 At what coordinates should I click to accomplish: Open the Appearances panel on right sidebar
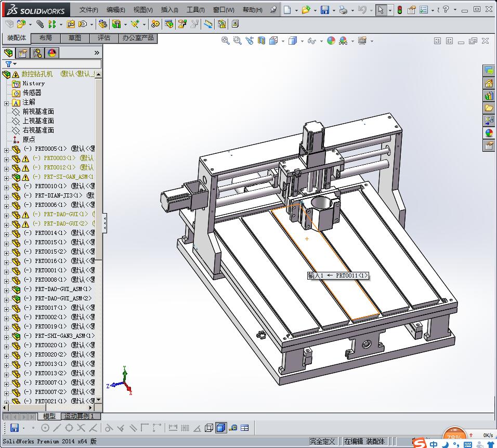(489, 133)
